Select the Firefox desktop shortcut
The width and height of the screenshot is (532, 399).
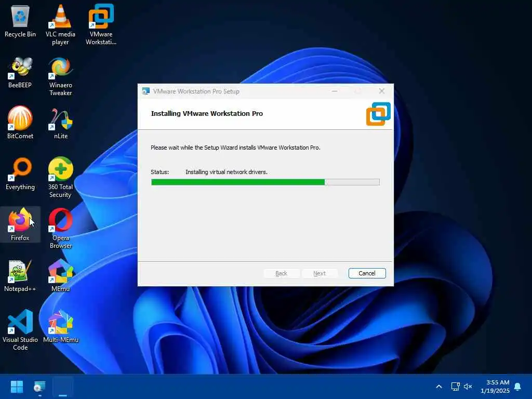[20, 224]
